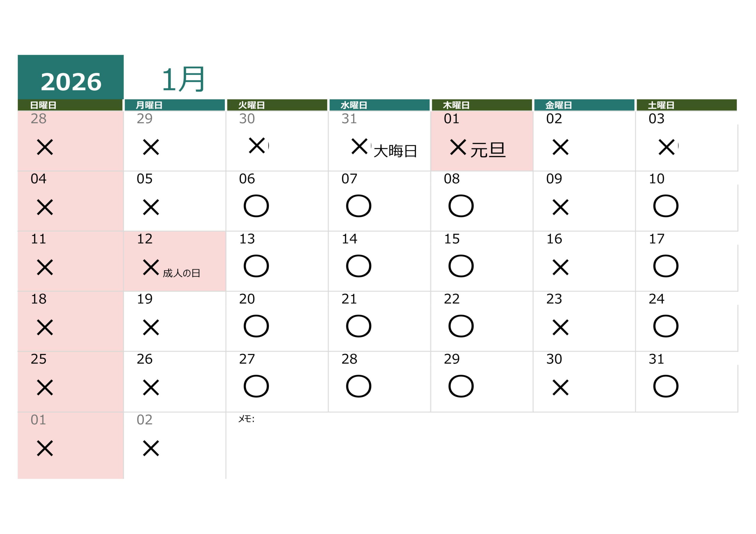Click the 1月 month title
This screenshot has width=756, height=534.
[x=183, y=80]
